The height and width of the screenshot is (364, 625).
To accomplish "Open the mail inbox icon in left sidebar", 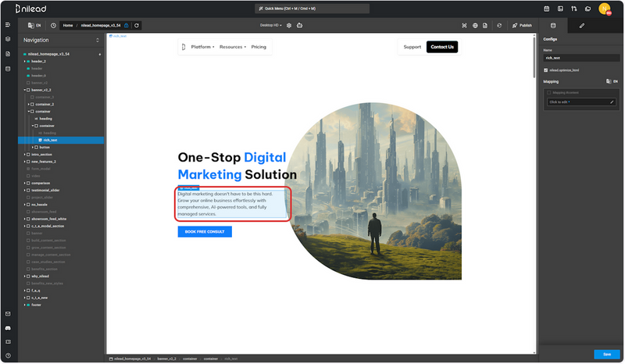I will (x=8, y=314).
